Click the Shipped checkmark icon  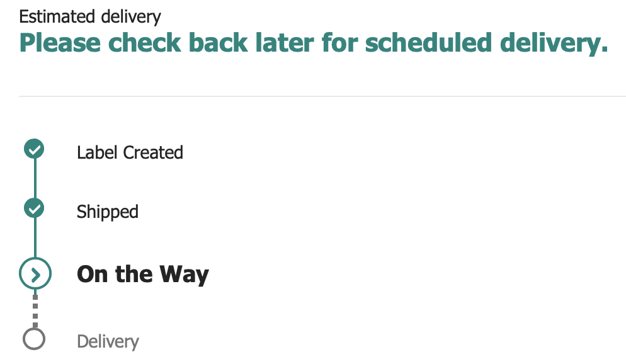34,208
